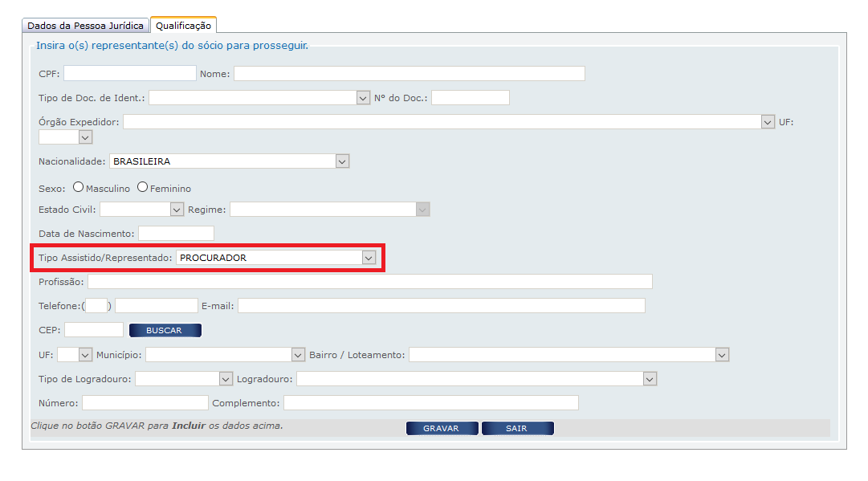Viewport: 868px width, 481px height.
Task: Expand the Órgão Expedidor dropdown
Action: pyautogui.click(x=447, y=122)
